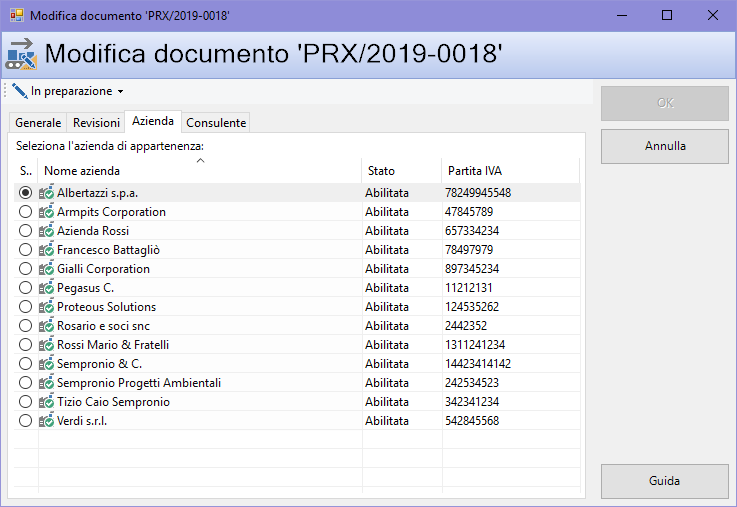Sort by the Stato column header

click(x=401, y=171)
